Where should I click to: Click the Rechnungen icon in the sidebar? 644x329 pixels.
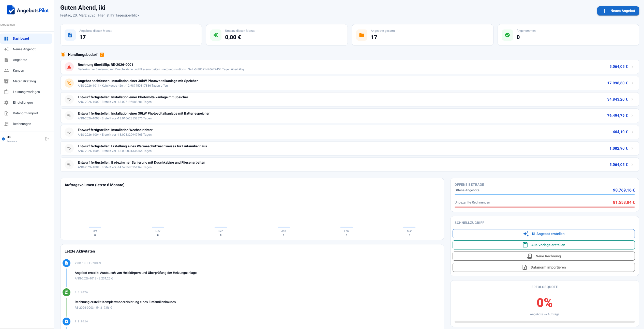pyautogui.click(x=6, y=124)
